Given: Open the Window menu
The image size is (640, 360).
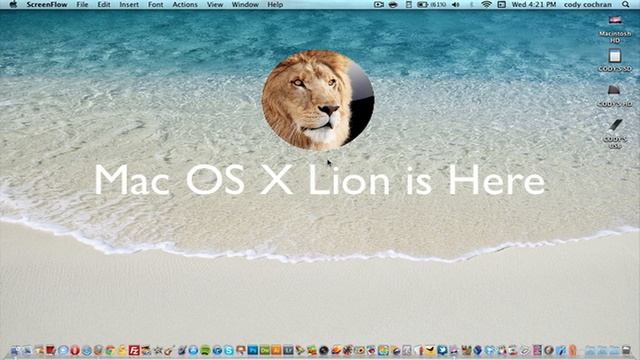Looking at the screenshot, I should click(x=245, y=4).
